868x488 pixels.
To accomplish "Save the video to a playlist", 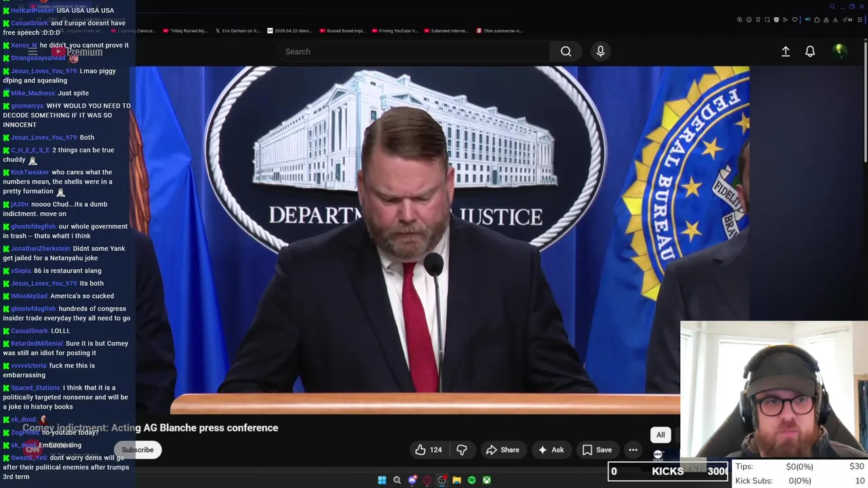I will (x=597, y=449).
